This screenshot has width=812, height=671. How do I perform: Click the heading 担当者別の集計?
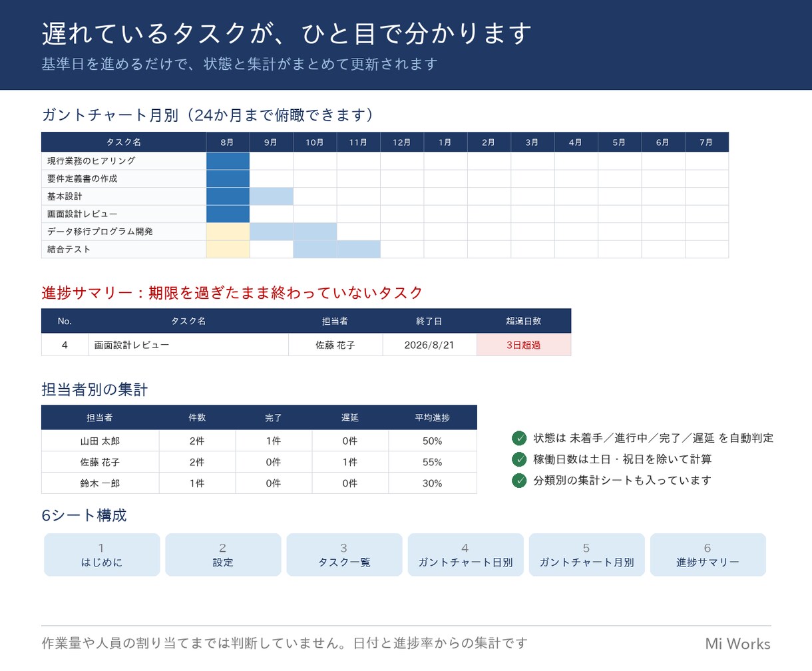95,389
